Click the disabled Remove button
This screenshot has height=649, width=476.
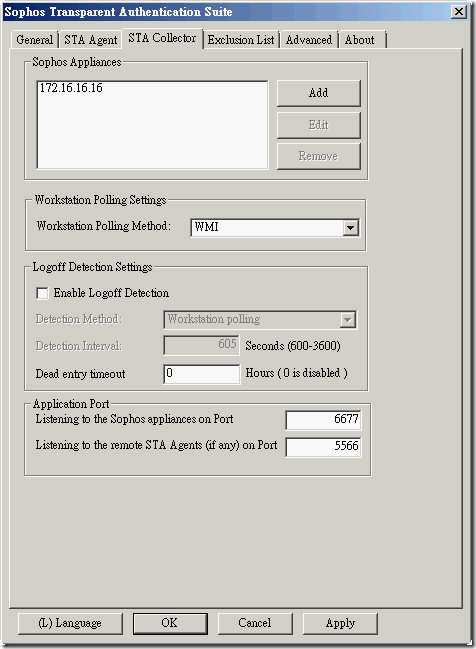(x=319, y=156)
